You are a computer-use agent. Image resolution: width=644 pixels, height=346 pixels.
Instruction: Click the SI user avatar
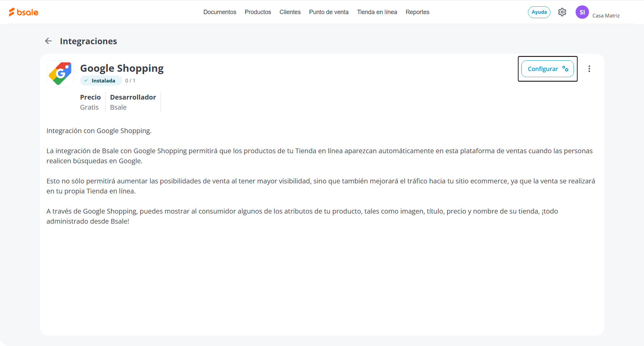tap(582, 12)
